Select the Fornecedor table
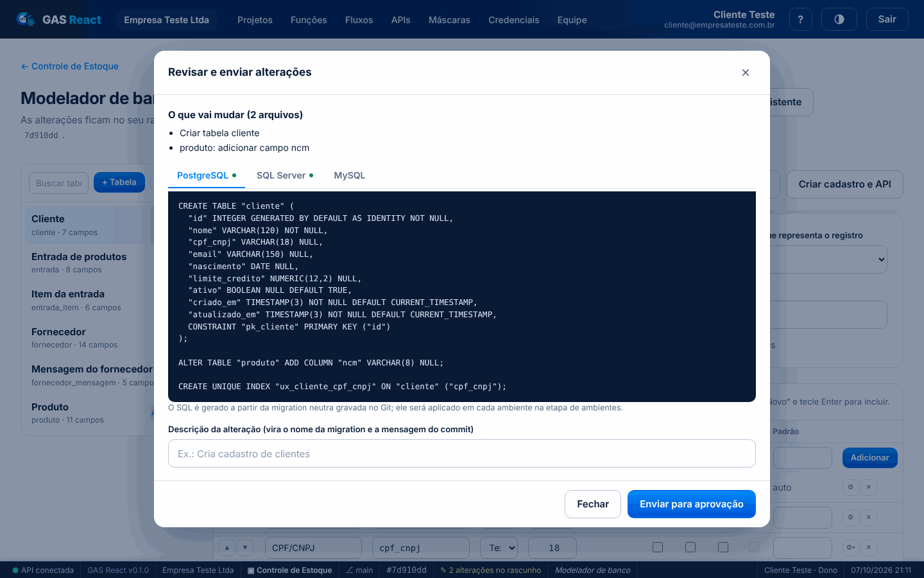 (90, 338)
